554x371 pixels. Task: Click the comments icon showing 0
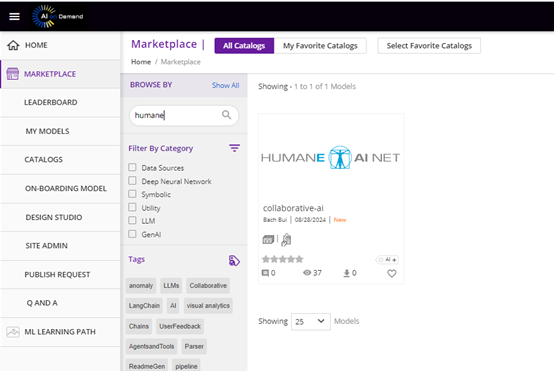(x=265, y=273)
